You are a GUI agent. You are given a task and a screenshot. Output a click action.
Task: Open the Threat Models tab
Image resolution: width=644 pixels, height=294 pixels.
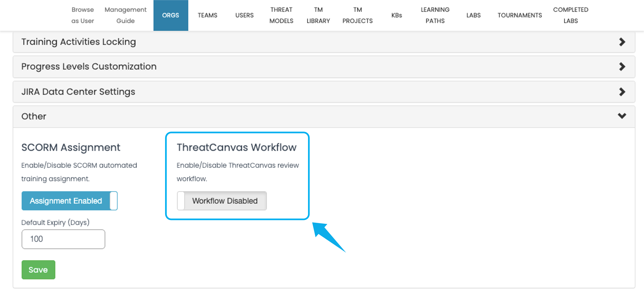[281, 15]
